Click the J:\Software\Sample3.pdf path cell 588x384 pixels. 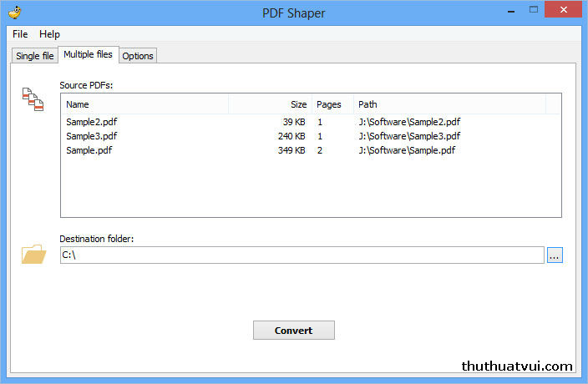pos(409,136)
